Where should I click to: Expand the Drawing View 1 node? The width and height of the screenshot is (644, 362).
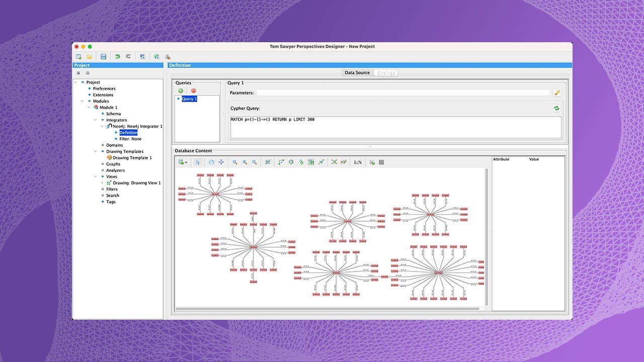coord(102,183)
